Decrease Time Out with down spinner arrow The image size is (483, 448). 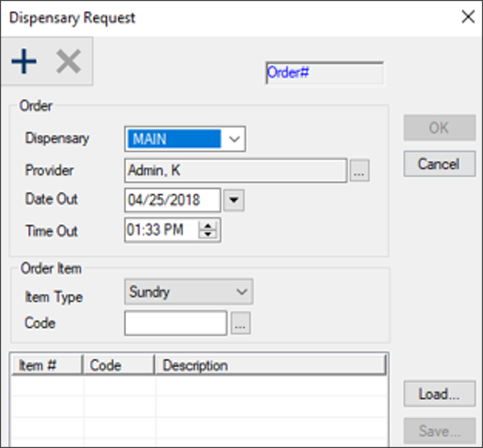210,235
